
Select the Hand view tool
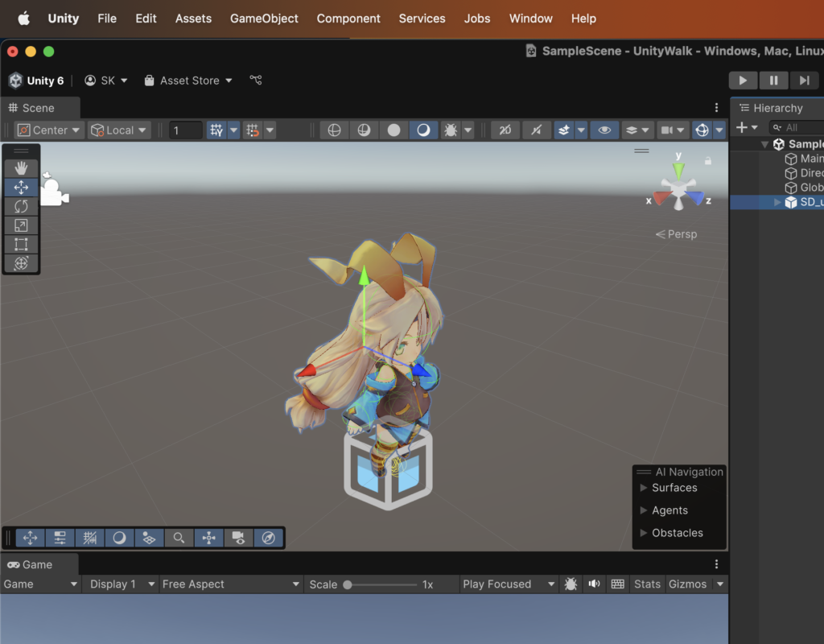21,168
